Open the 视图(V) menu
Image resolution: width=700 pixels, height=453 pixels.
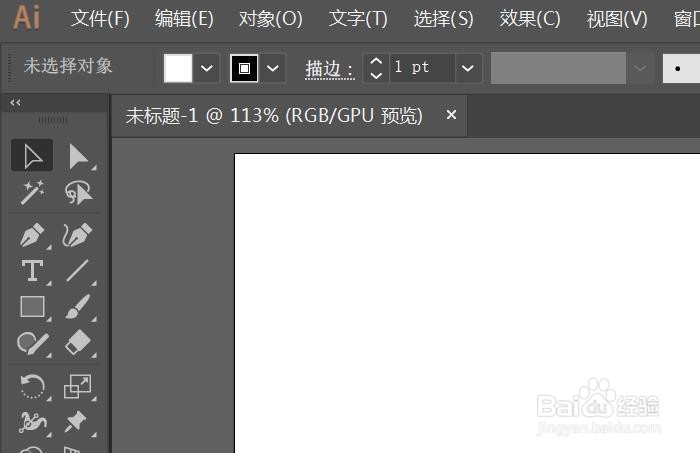pyautogui.click(x=617, y=19)
